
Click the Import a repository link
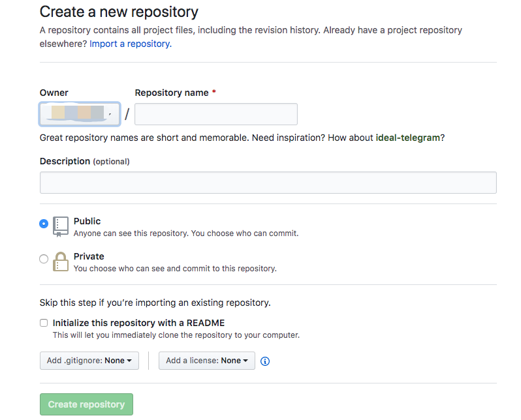(131, 44)
